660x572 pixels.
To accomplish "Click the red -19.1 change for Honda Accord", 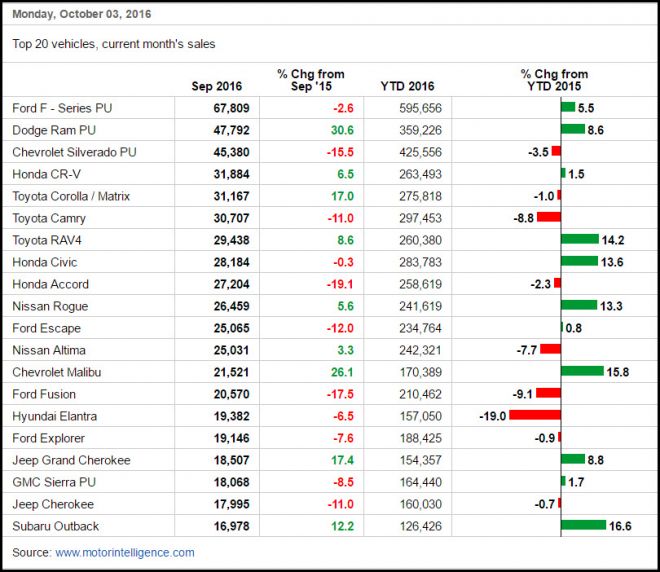I will [340, 284].
